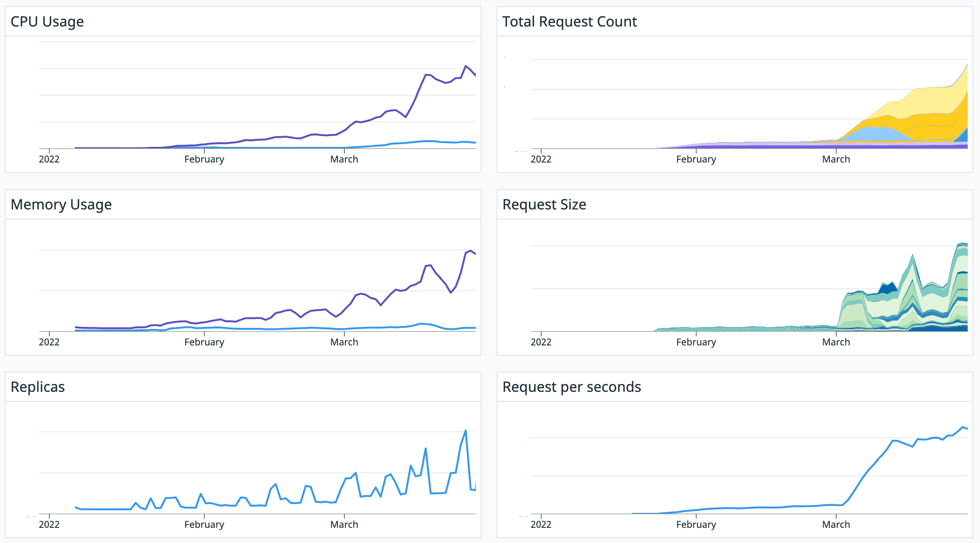Click February label on CPU Usage axis
Image resolution: width=980 pixels, height=543 pixels.
[x=204, y=159]
